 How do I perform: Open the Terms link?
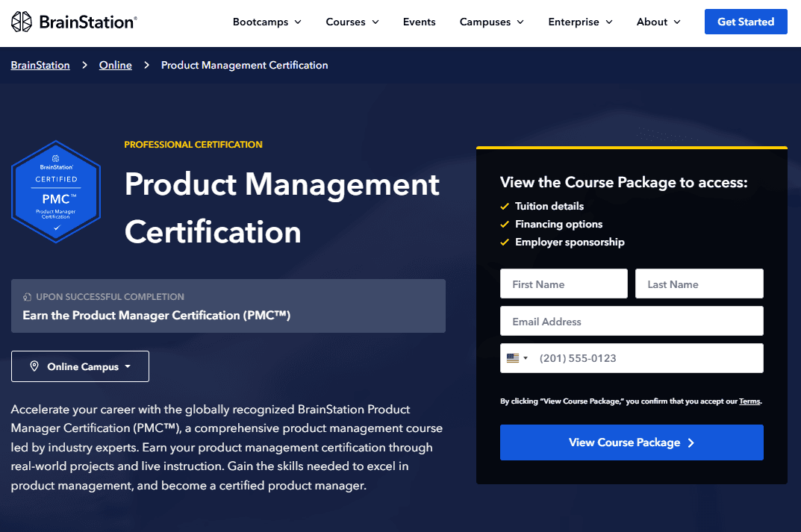click(x=749, y=401)
